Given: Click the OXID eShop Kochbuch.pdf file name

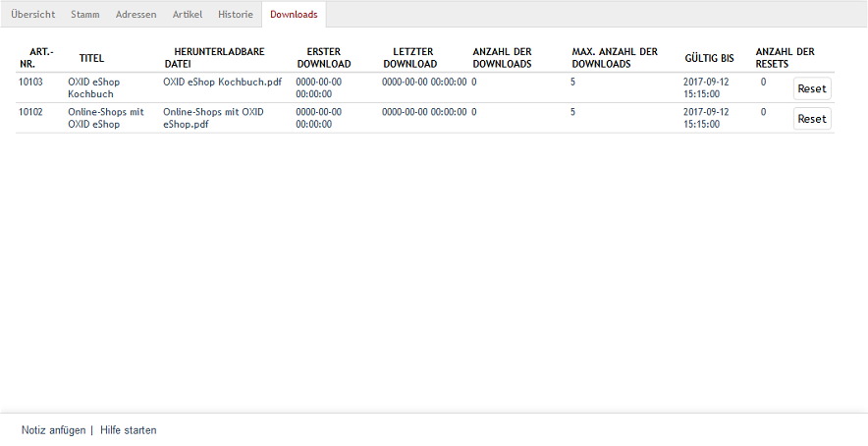Looking at the screenshot, I should point(222,83).
